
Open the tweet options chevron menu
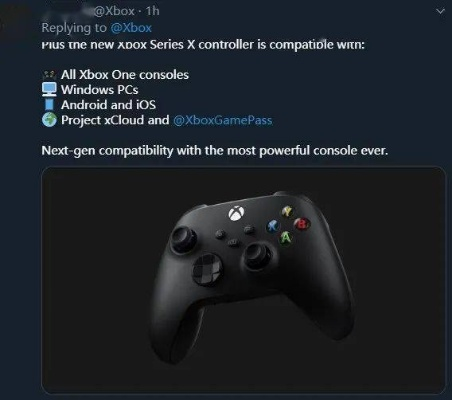click(x=440, y=12)
